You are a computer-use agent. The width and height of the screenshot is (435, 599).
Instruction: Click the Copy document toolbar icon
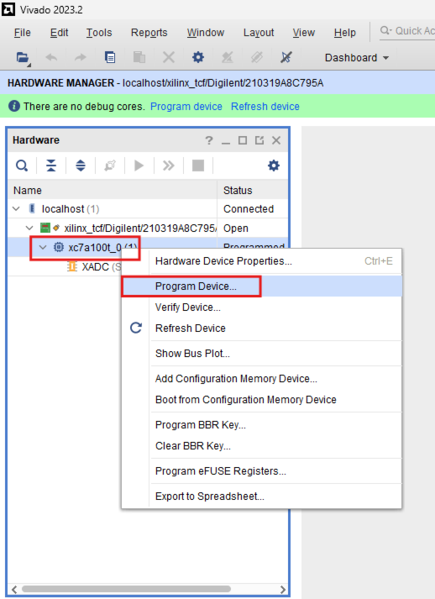(110, 57)
